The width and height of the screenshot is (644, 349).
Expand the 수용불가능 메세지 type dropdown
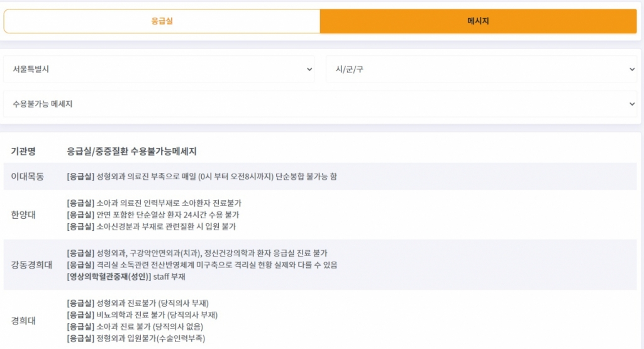320,104
